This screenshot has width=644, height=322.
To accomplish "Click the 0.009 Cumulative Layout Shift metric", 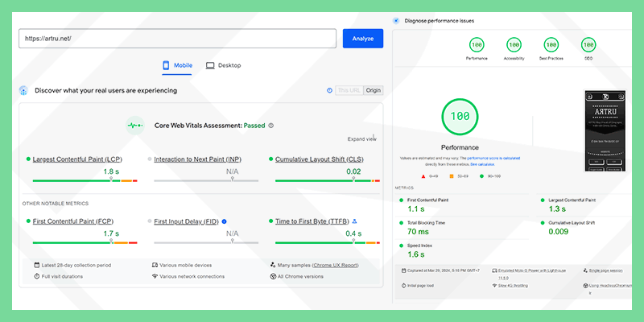I will 559,232.
